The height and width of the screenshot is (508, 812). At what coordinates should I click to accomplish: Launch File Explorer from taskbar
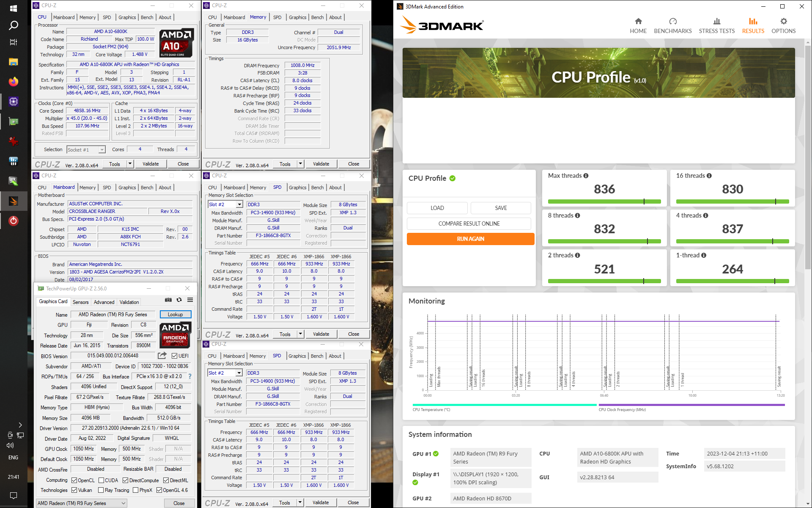[x=14, y=62]
